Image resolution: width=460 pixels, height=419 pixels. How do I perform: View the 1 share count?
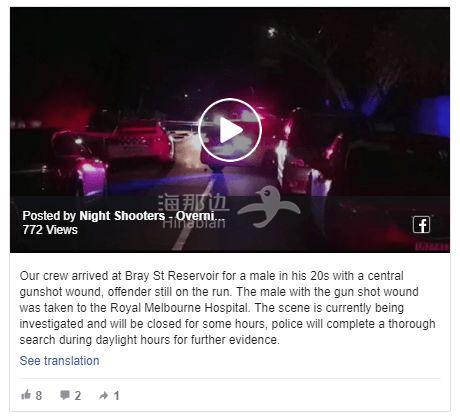[x=116, y=396]
